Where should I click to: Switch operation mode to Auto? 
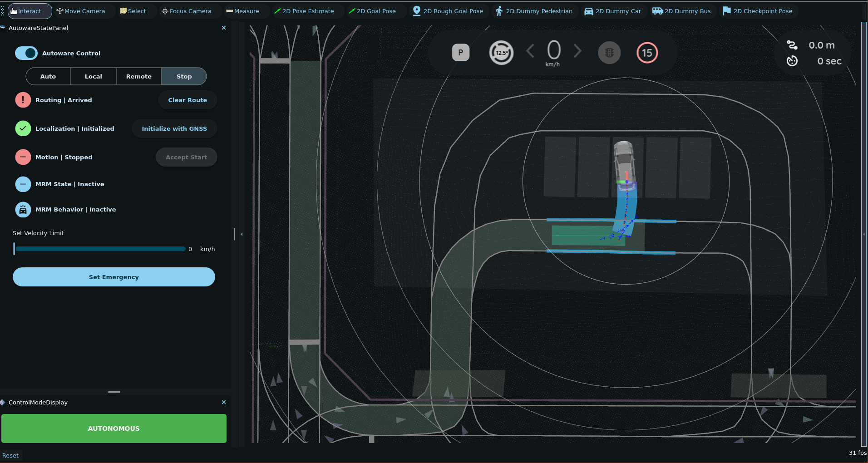pyautogui.click(x=48, y=76)
